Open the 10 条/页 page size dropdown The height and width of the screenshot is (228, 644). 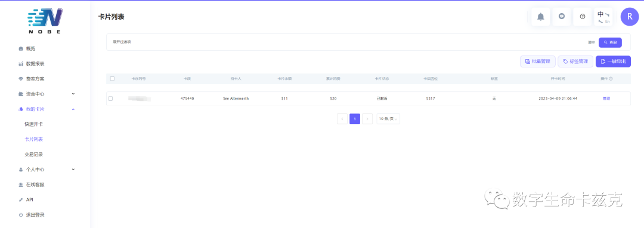pyautogui.click(x=388, y=119)
